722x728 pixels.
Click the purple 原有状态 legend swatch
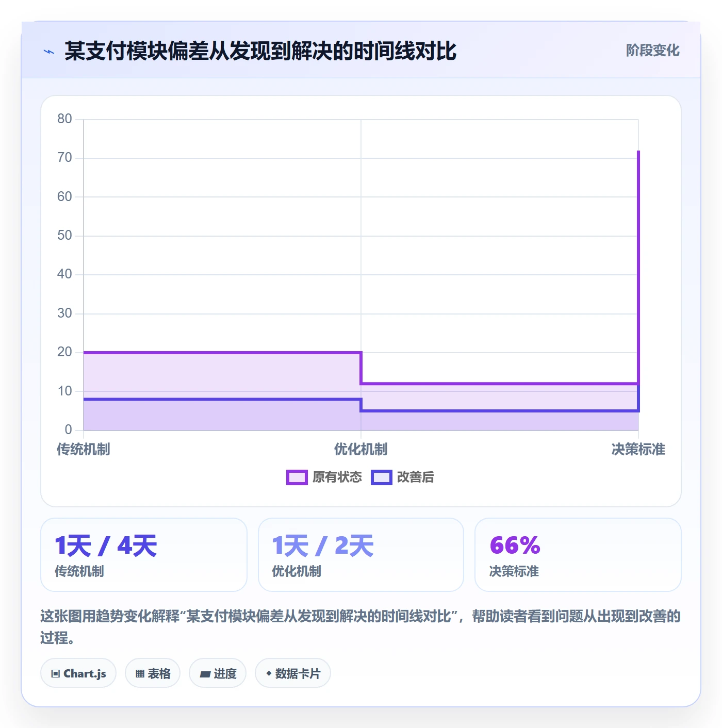pos(297,477)
